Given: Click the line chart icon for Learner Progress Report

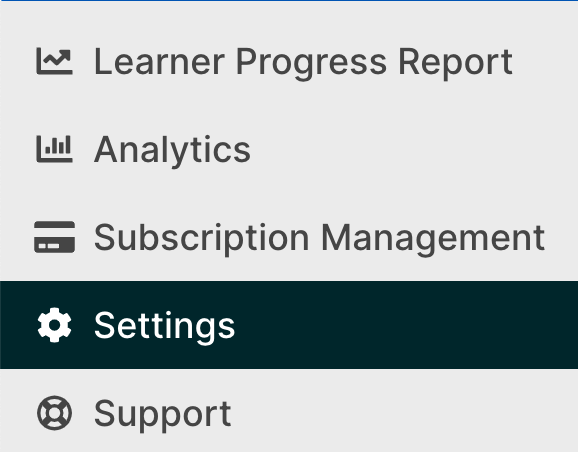Looking at the screenshot, I should pyautogui.click(x=54, y=62).
